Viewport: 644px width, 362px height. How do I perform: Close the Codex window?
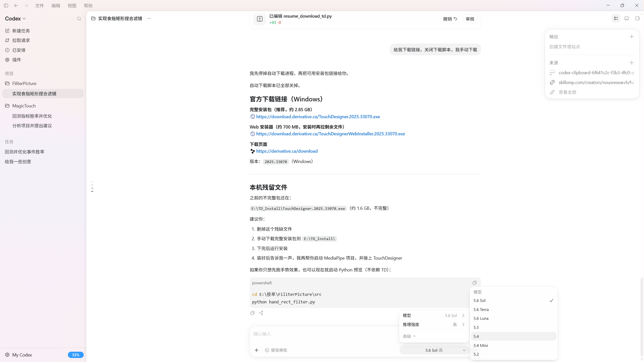[637, 5]
